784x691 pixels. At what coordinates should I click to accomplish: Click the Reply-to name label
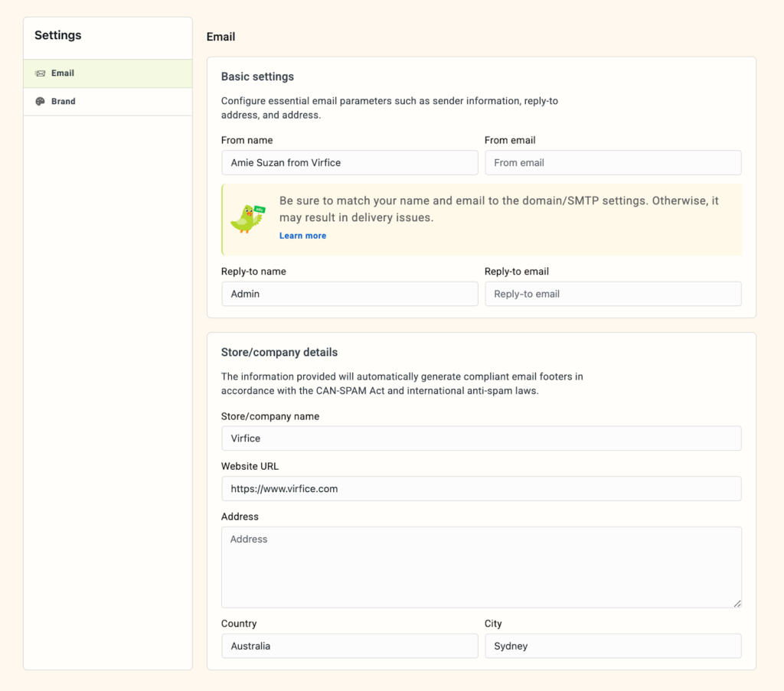[253, 272]
